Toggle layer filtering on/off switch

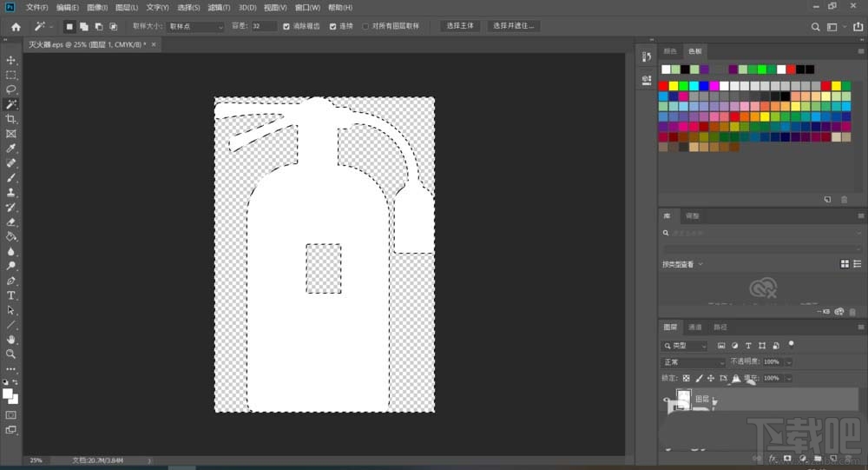(x=791, y=344)
